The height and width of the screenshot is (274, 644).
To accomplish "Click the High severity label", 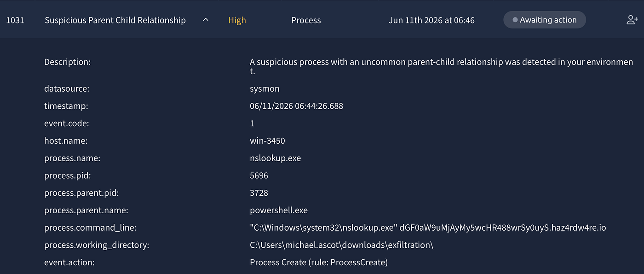I will coord(237,20).
